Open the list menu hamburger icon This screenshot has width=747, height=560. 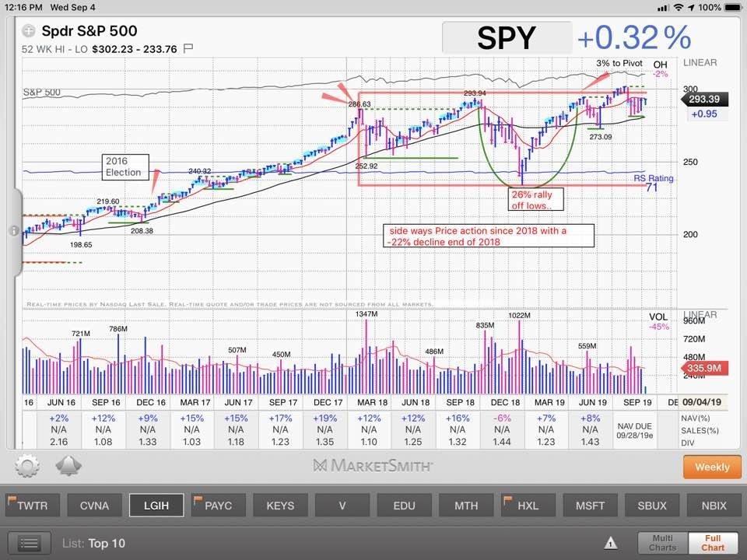pyautogui.click(x=29, y=544)
